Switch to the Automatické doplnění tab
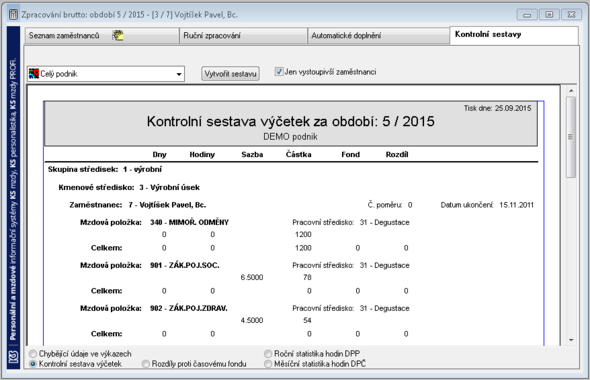The height and width of the screenshot is (380, 590). (378, 36)
